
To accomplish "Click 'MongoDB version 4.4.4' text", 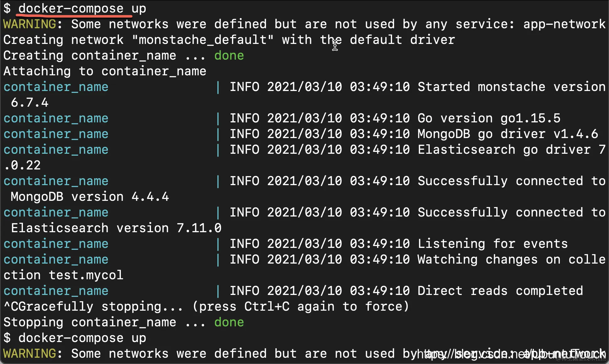I will [90, 197].
